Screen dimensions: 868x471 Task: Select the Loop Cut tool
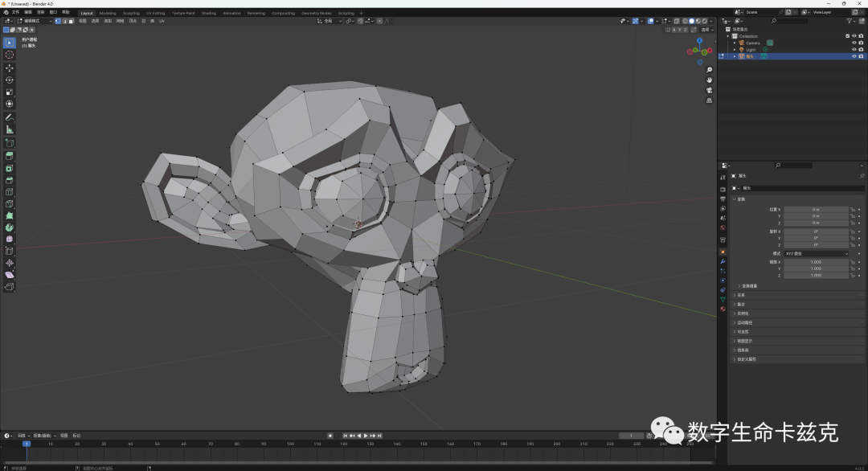10,192
